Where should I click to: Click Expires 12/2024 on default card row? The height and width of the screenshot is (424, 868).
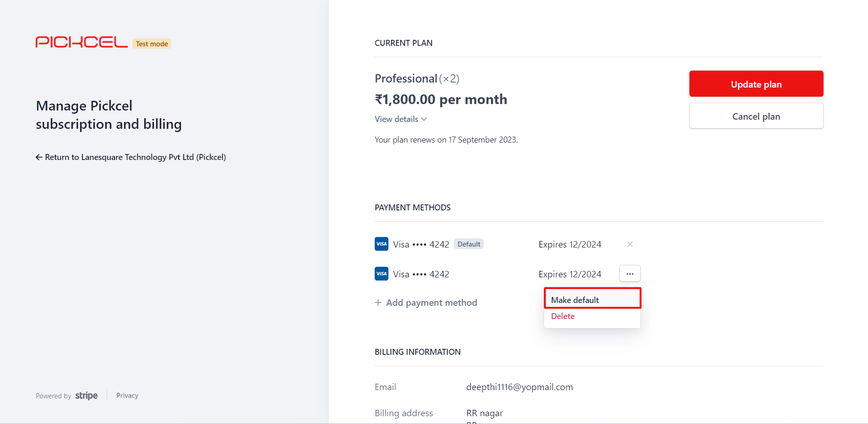pyautogui.click(x=570, y=244)
